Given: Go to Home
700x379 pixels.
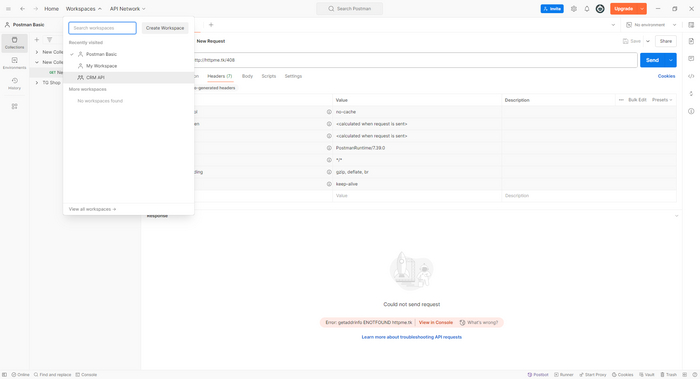Looking at the screenshot, I should (51, 8).
